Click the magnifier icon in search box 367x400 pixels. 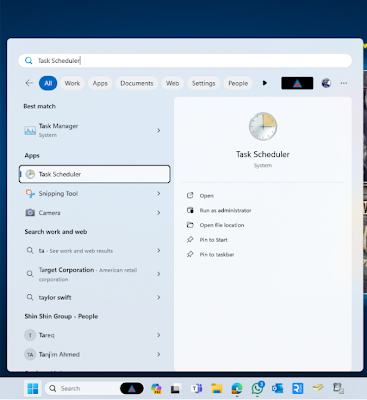(29, 61)
